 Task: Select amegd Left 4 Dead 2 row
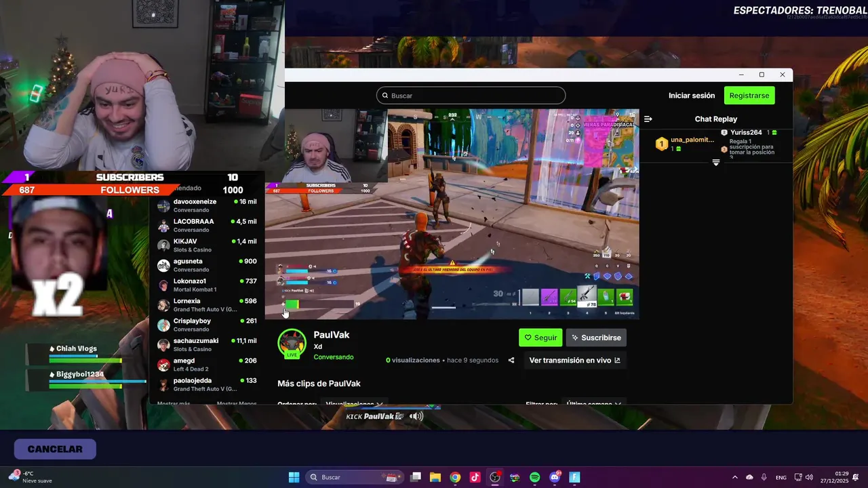point(206,365)
